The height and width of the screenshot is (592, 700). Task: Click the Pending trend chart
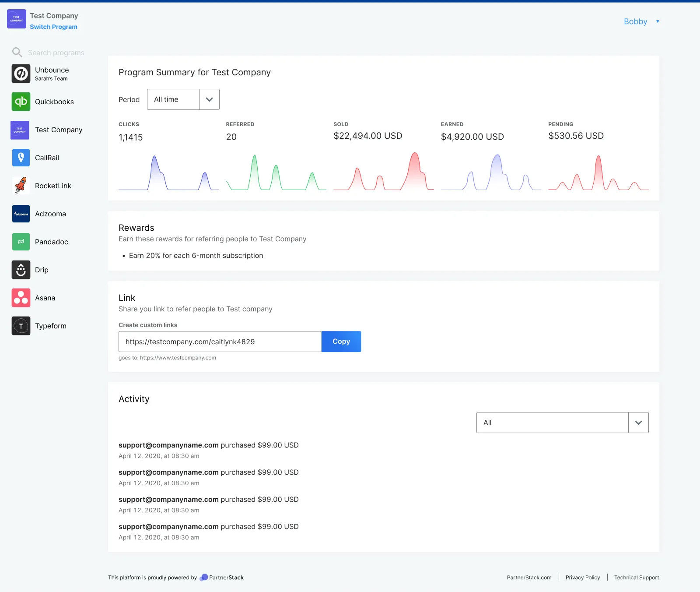(598, 172)
